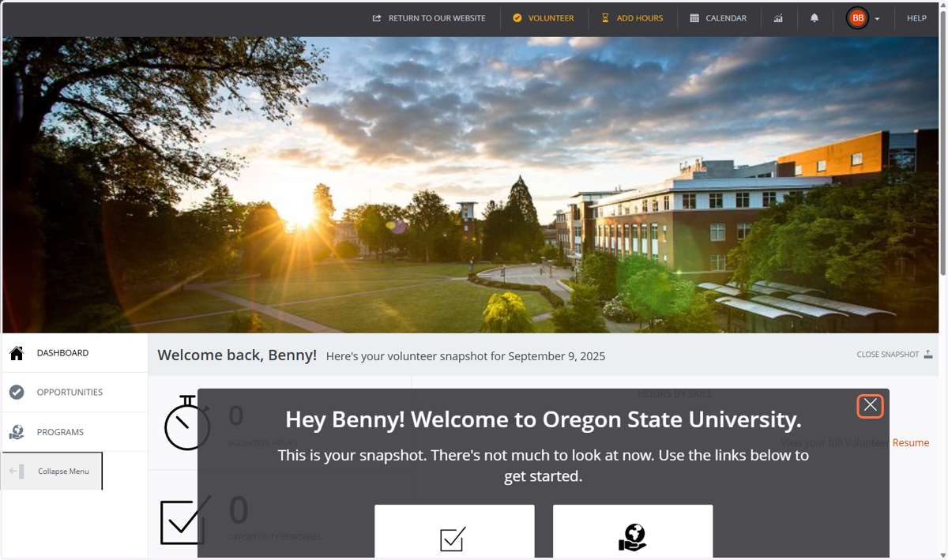Image resolution: width=948 pixels, height=560 pixels.
Task: Open notifications bell icon
Action: (814, 18)
